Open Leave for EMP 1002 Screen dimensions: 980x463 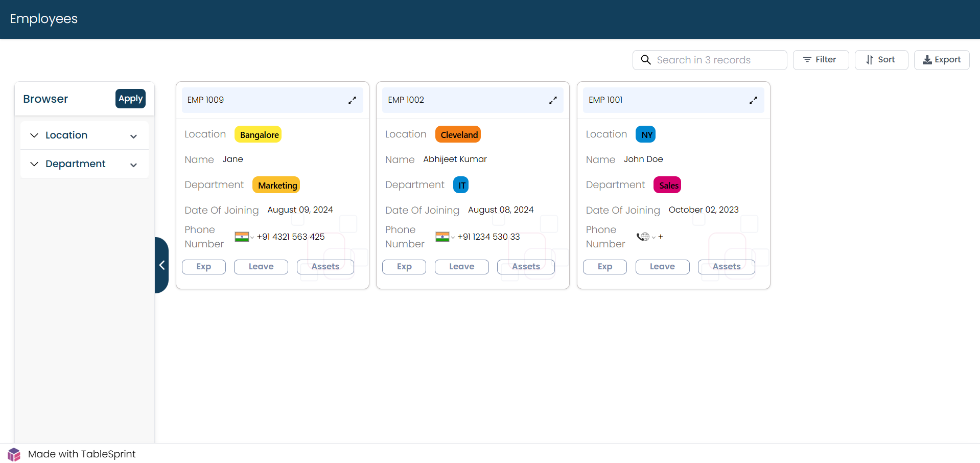point(461,267)
